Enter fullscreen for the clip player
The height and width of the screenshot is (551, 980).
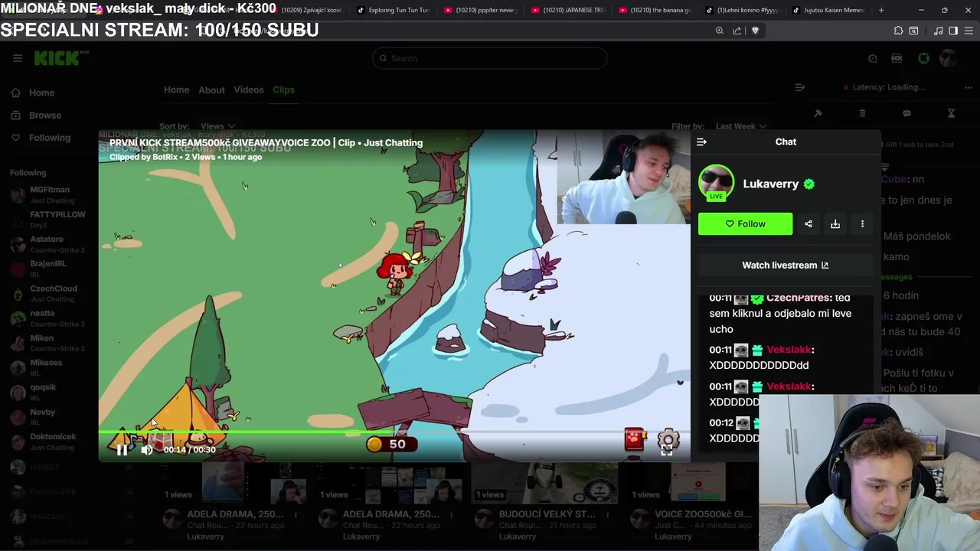coord(666,450)
